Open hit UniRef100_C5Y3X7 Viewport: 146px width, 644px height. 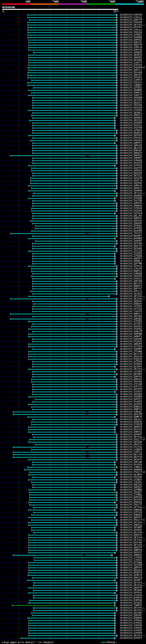pos(131,233)
